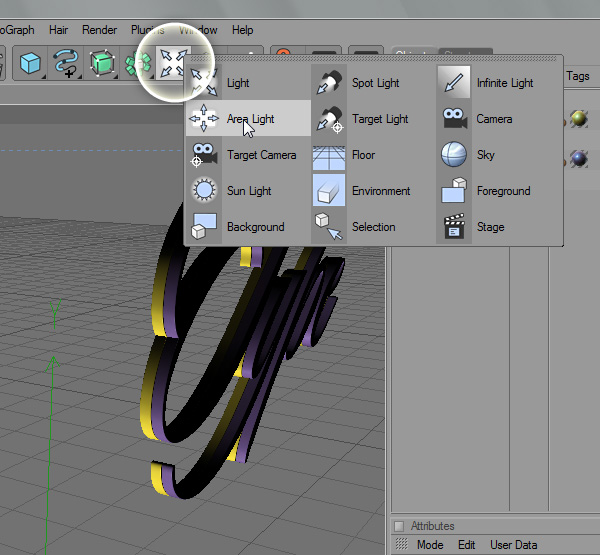Open the NURBS generator dropdown

(103, 64)
